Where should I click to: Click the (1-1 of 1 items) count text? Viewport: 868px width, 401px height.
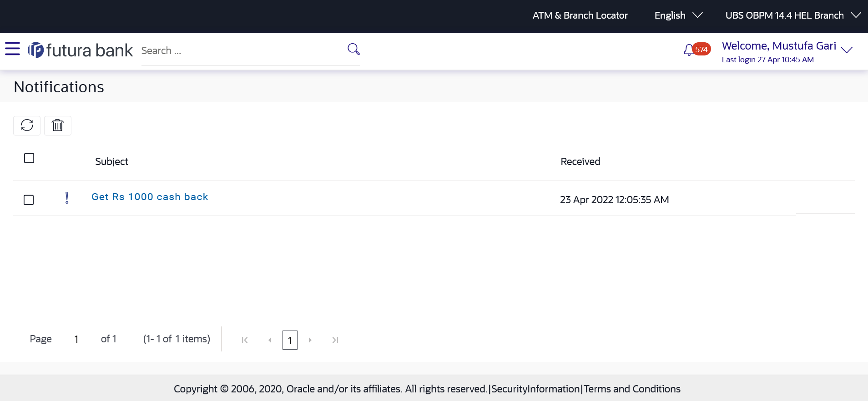coord(177,339)
